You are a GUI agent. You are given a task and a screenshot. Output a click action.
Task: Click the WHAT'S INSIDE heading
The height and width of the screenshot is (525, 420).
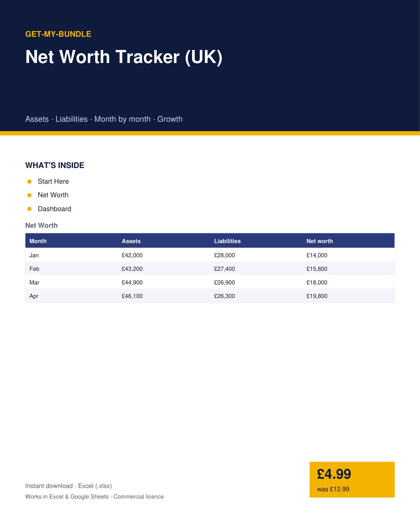coord(55,165)
